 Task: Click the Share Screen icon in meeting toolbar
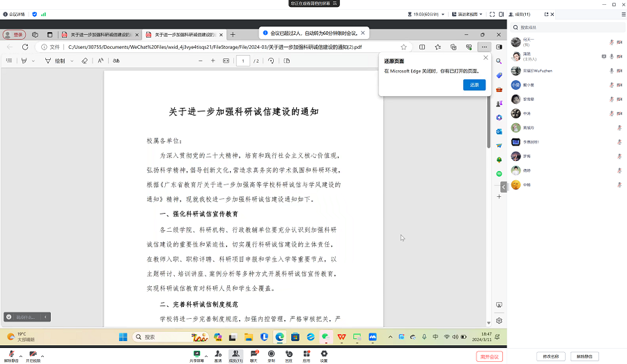197,354
